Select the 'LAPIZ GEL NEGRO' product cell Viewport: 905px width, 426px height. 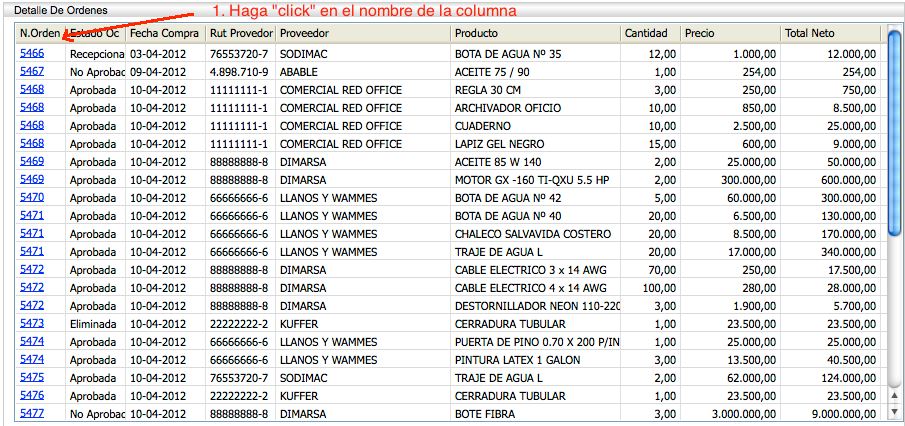(536, 144)
